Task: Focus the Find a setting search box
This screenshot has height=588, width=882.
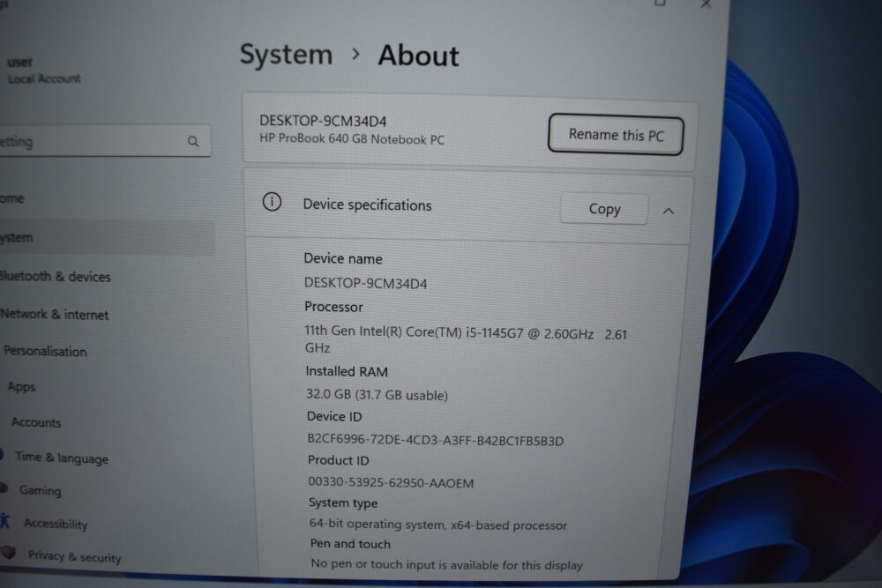Action: point(105,140)
